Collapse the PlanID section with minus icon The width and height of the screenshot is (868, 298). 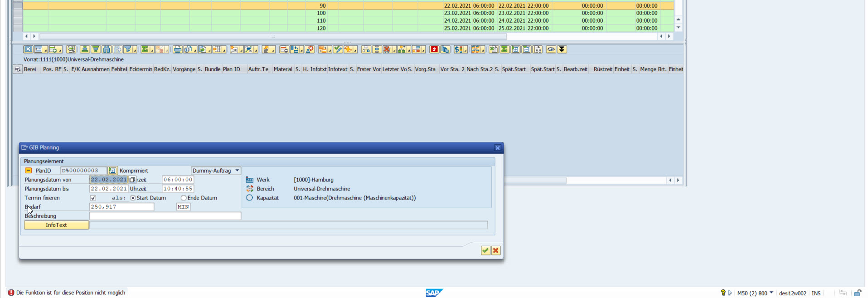pos(28,171)
